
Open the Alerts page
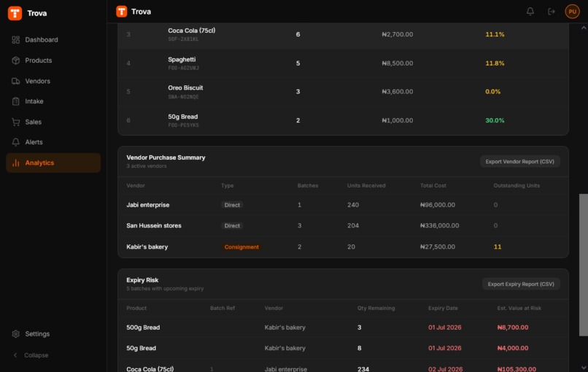click(53, 142)
